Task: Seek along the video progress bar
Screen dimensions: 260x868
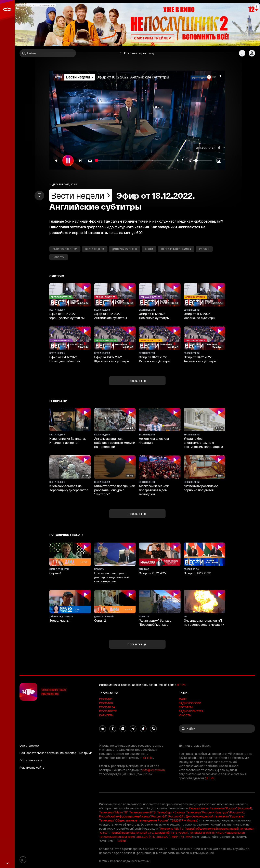Action: 135,161
